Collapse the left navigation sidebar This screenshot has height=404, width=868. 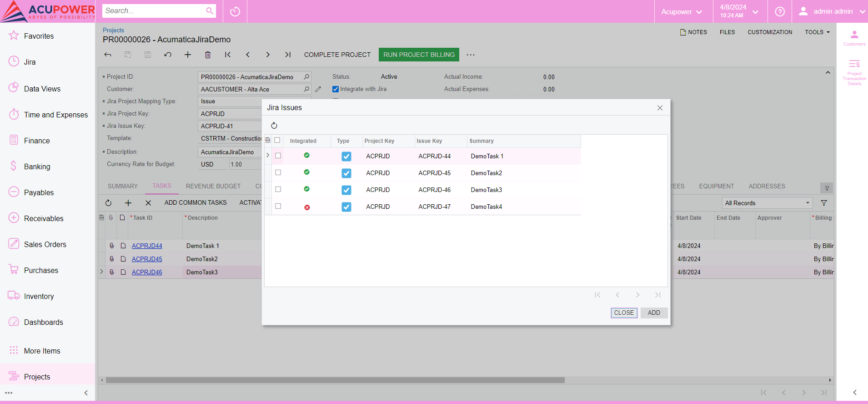point(86,393)
